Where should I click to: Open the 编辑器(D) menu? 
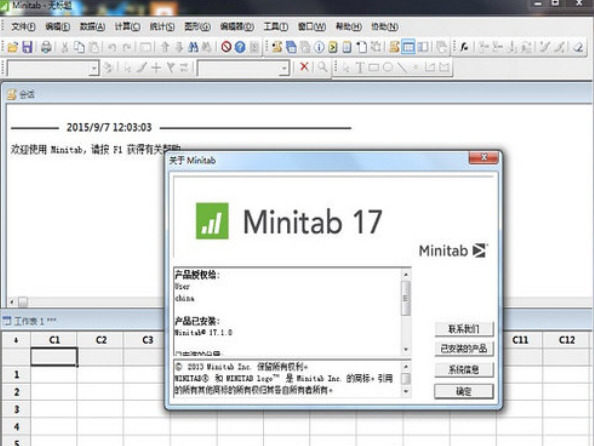point(237,27)
